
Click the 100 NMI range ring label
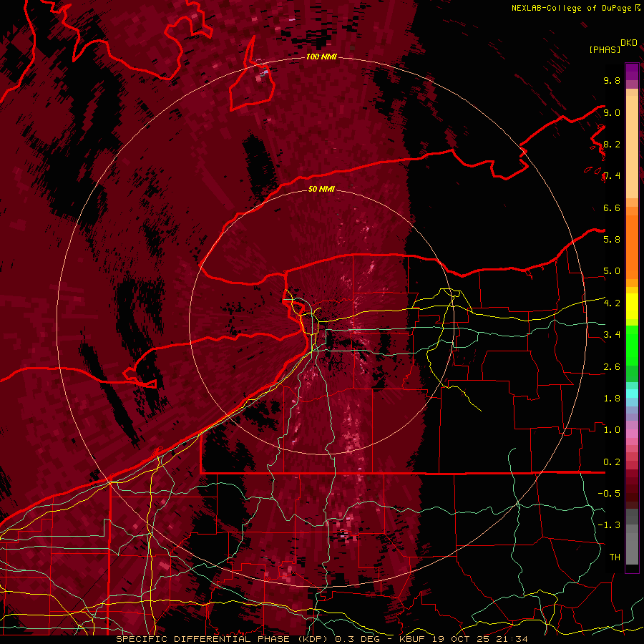click(321, 57)
